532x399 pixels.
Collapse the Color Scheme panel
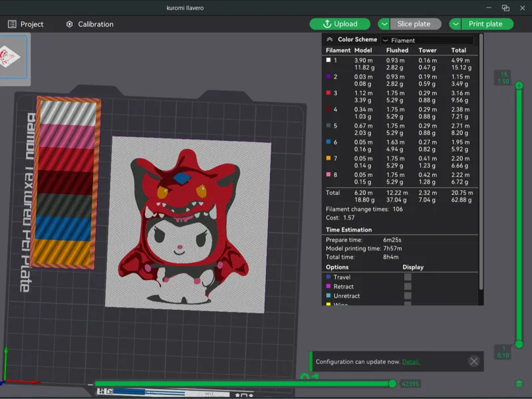[329, 39]
